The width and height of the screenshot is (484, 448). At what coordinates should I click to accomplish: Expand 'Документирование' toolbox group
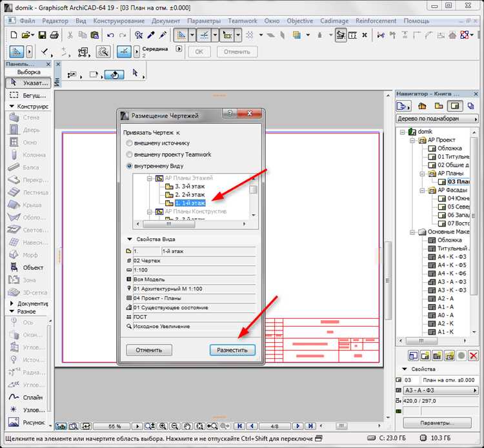(12, 303)
